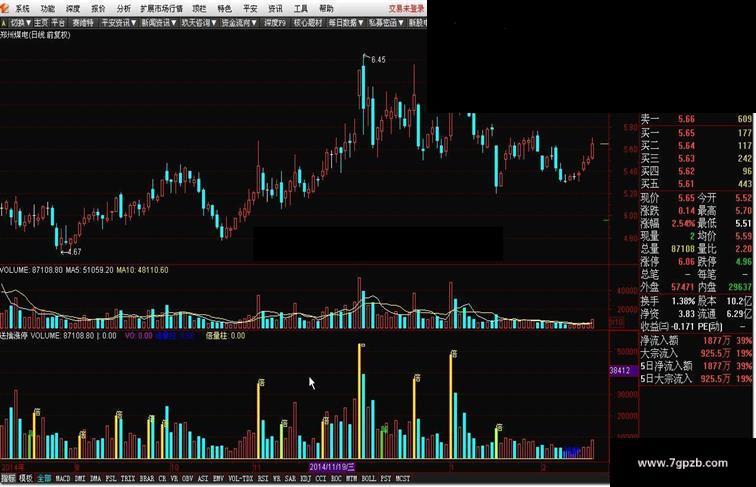
Task: Expand the 私募密函 dropdown
Action: (386, 23)
